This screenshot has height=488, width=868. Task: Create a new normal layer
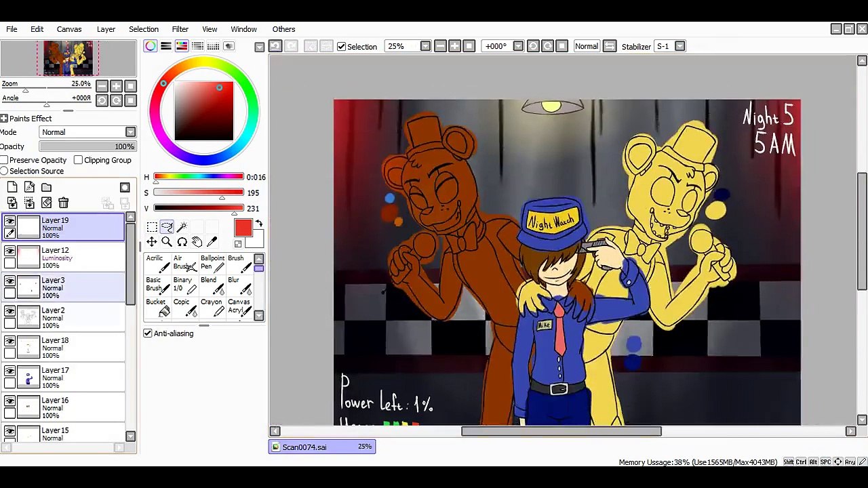[12, 187]
